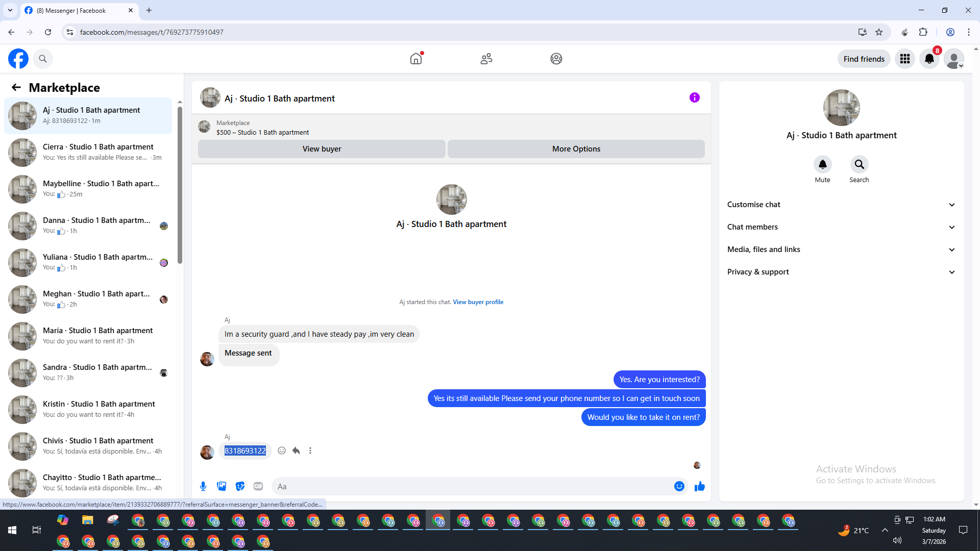Open the Windows Start menu
The width and height of the screenshot is (980, 551).
tap(12, 530)
